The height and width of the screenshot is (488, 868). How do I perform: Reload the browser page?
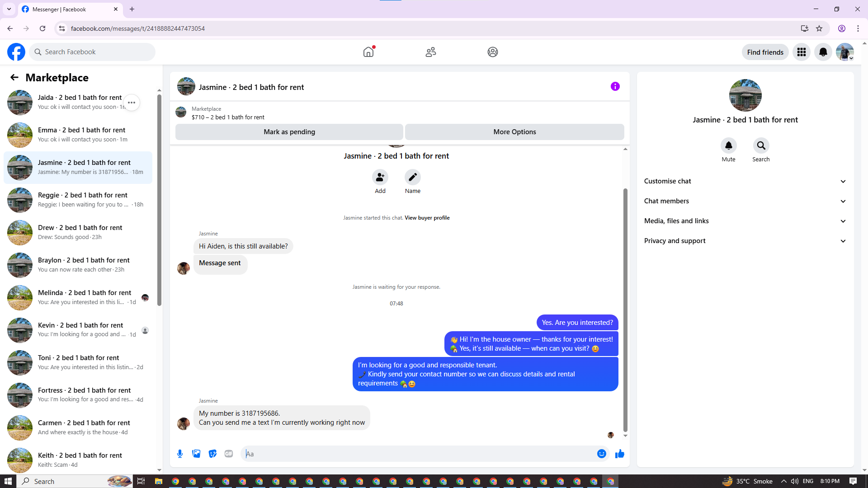(x=42, y=28)
